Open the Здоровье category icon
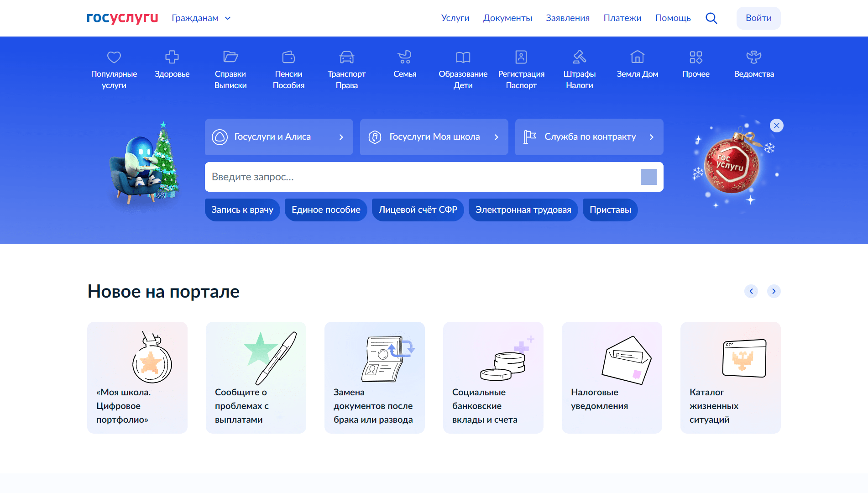Screen dimensions: 868x493 [x=172, y=57]
